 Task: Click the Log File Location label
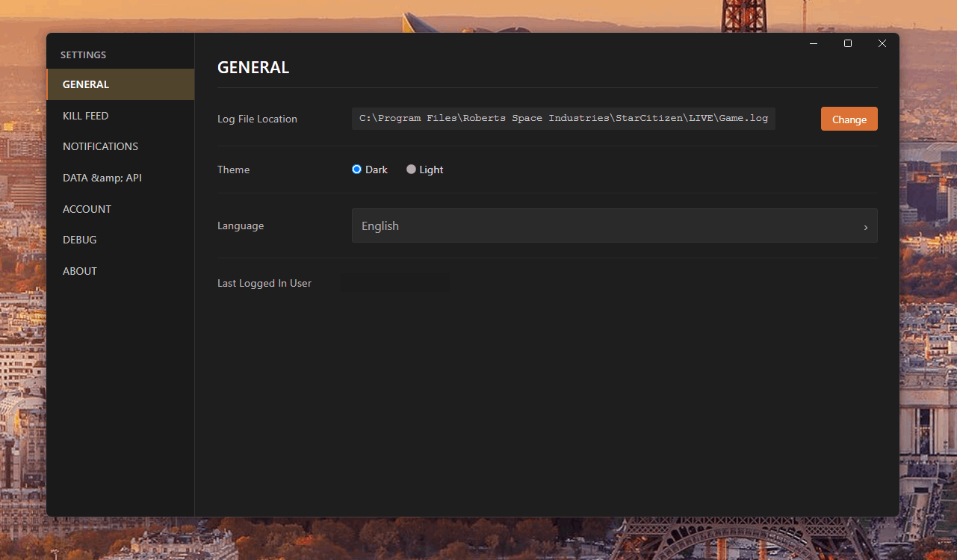click(x=257, y=119)
